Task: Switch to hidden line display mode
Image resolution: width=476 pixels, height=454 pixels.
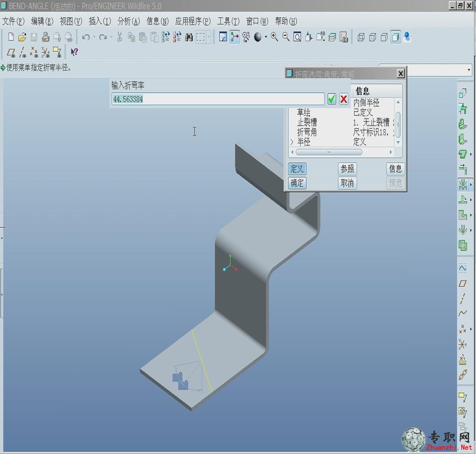Action: [x=373, y=37]
